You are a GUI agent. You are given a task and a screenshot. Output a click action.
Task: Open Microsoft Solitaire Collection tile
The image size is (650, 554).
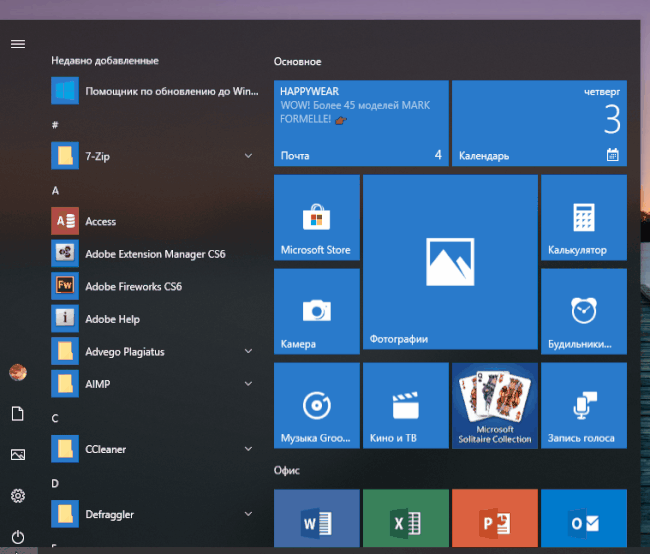(495, 406)
